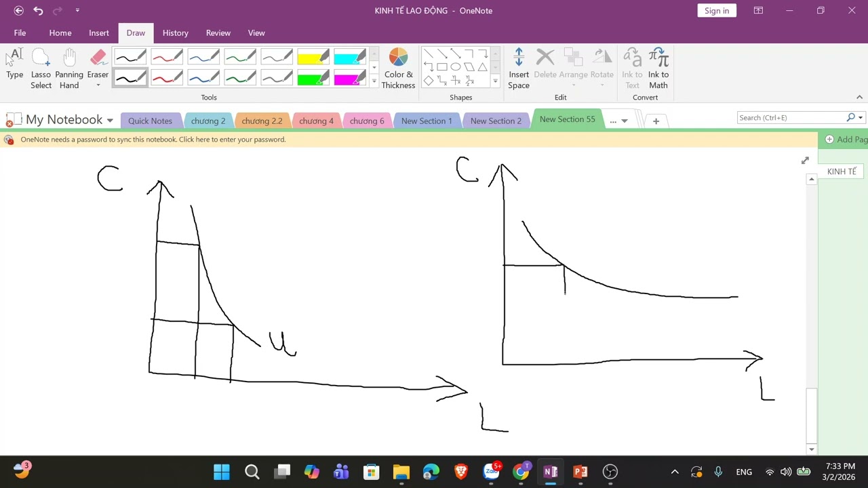Choose the Panning Hand tool
Screen dimensions: 868x488
click(x=69, y=68)
